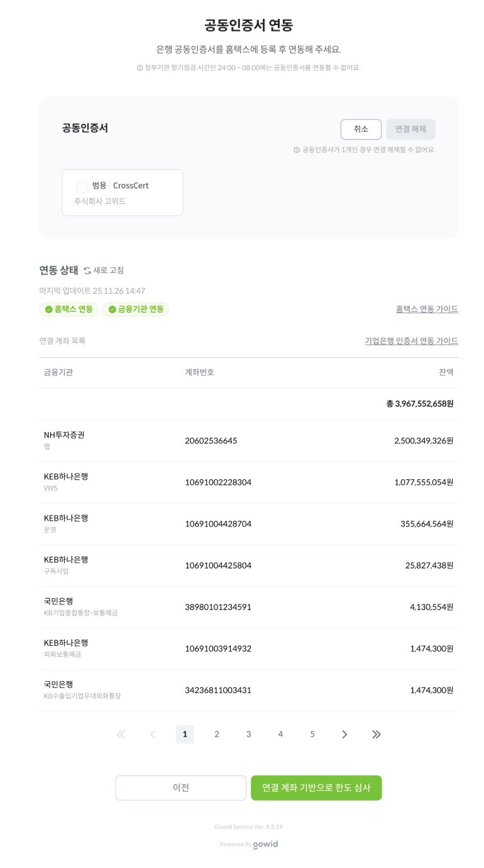
Task: Go to previous page with left chevron
Action: pyautogui.click(x=153, y=734)
